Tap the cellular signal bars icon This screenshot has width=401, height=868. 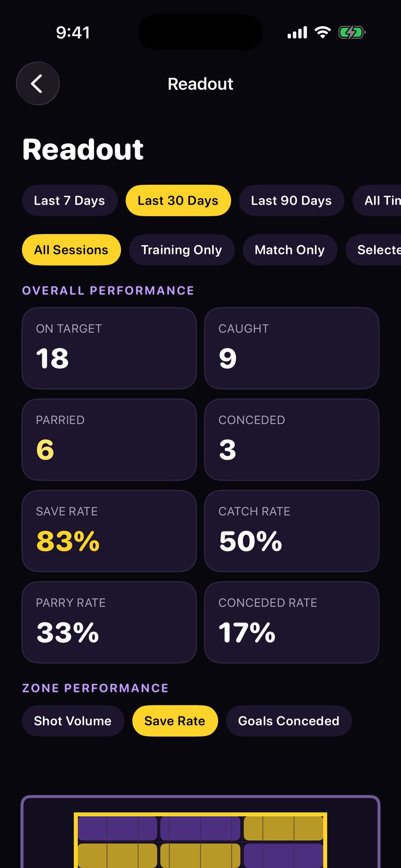[x=297, y=32]
